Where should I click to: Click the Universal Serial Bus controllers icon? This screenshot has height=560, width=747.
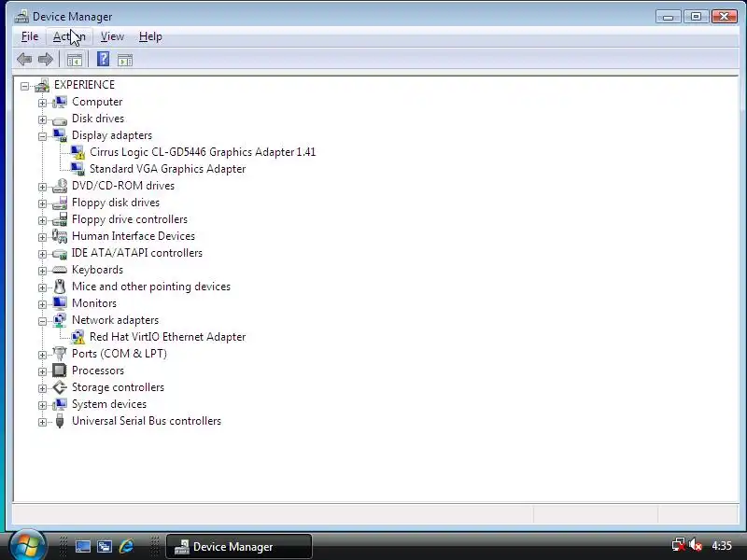point(60,421)
